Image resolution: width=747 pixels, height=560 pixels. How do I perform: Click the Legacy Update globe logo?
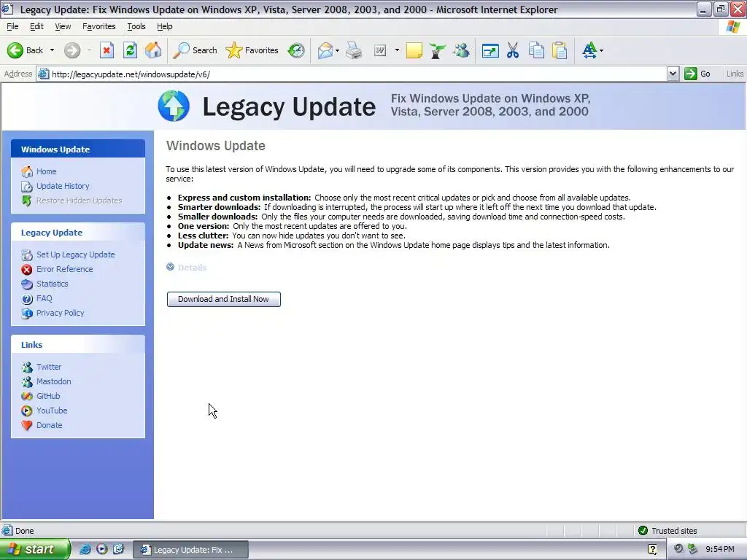174,106
